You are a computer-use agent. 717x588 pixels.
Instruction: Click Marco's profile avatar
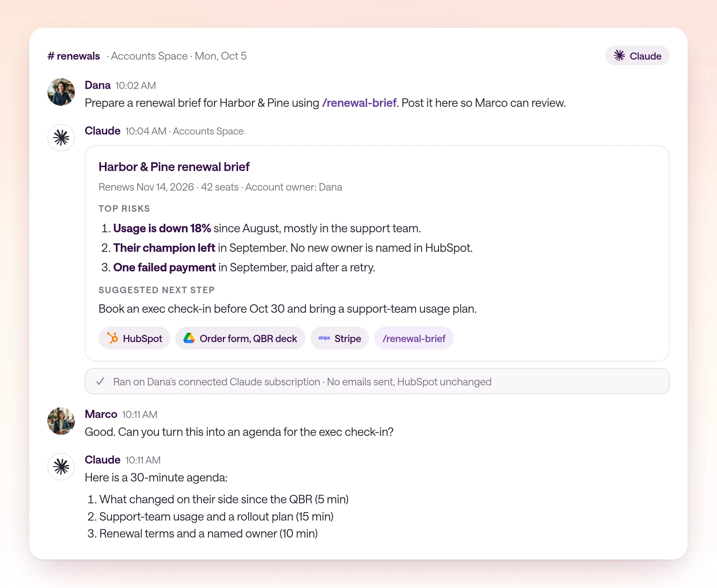pyautogui.click(x=61, y=421)
